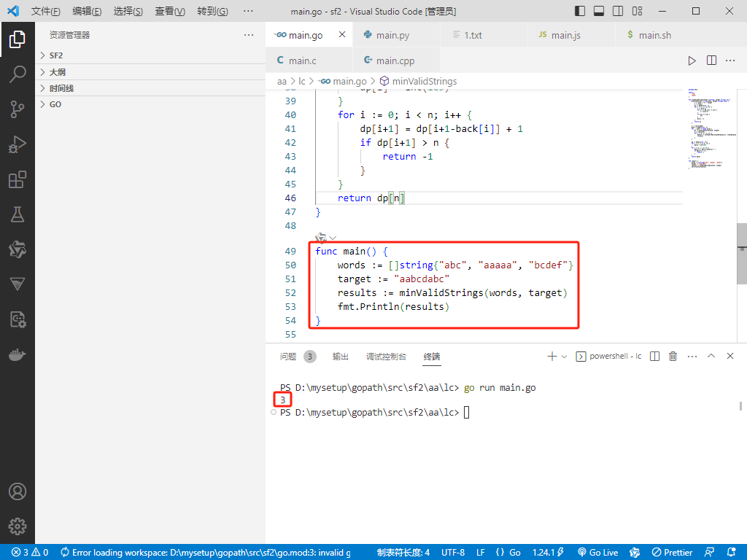Open the 问题 problems panel tab

point(287,357)
